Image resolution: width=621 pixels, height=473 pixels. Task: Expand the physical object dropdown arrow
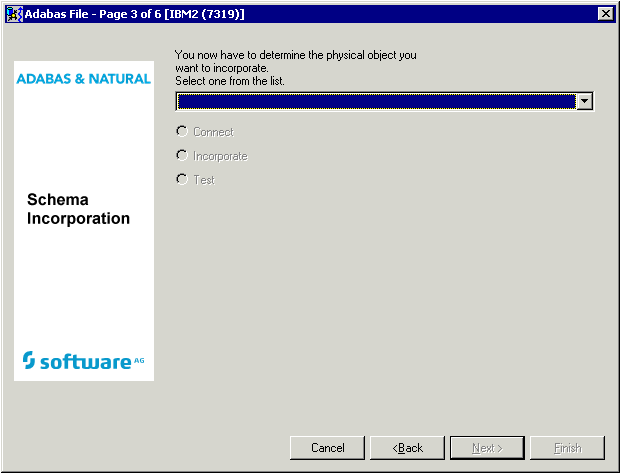tap(585, 101)
